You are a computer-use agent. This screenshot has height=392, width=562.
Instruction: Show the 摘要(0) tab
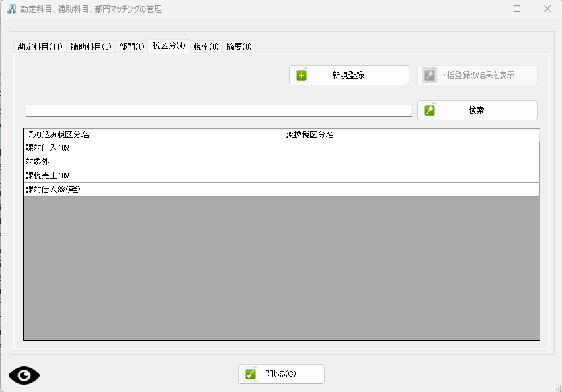(x=239, y=46)
